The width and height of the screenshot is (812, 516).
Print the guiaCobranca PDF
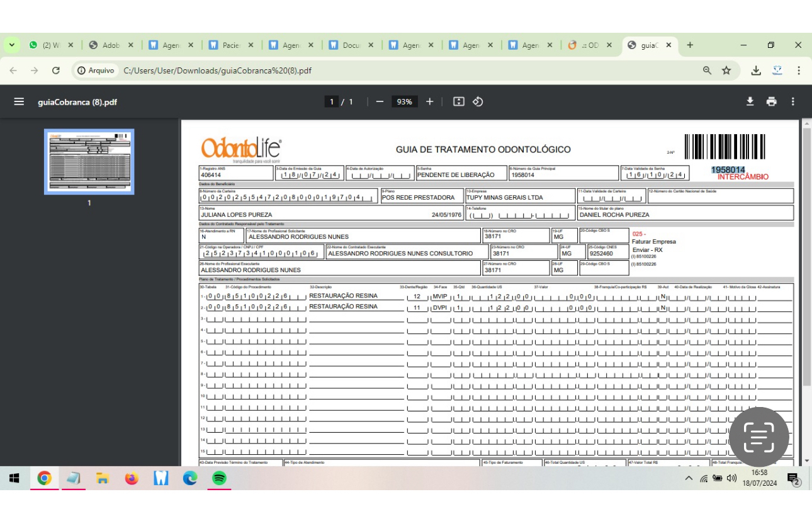tap(772, 101)
